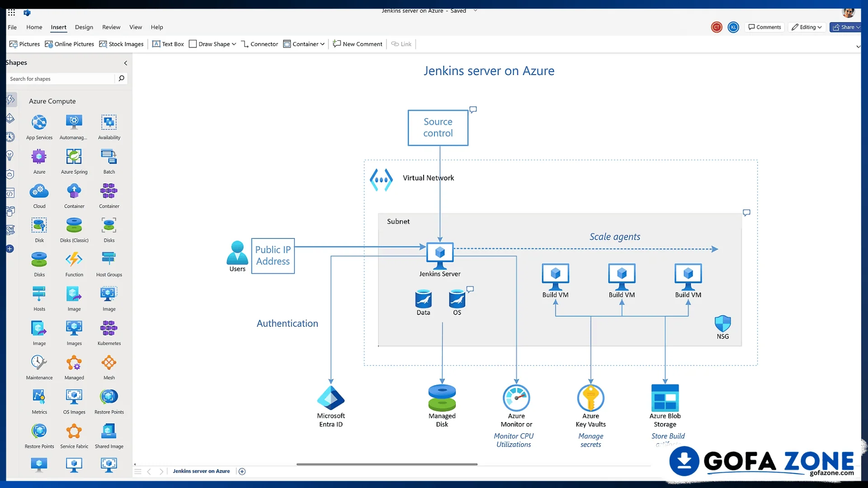Select the Shared Image shape
Image resolution: width=868 pixels, height=488 pixels.
(x=109, y=436)
